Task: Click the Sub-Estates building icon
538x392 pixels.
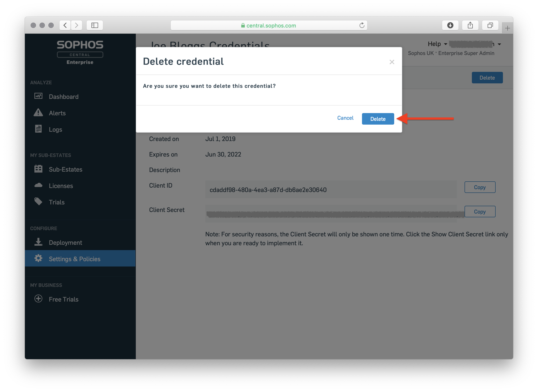Action: 38,169
